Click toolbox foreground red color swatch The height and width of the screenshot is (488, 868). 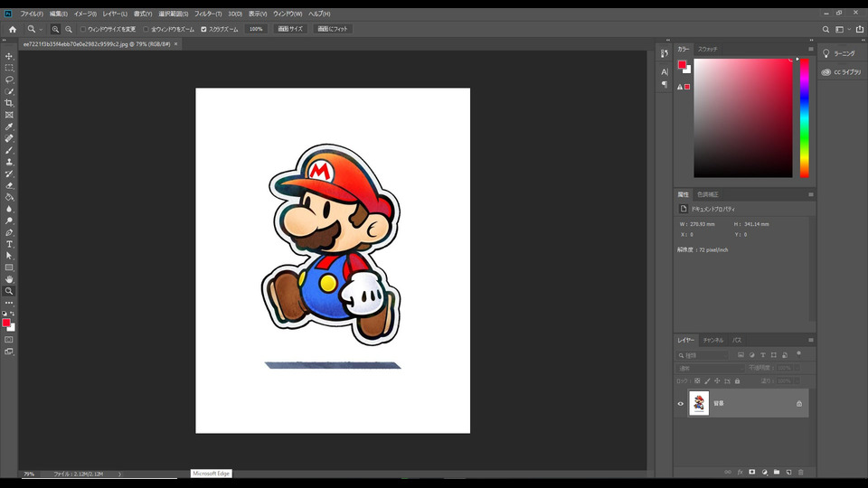[5, 323]
